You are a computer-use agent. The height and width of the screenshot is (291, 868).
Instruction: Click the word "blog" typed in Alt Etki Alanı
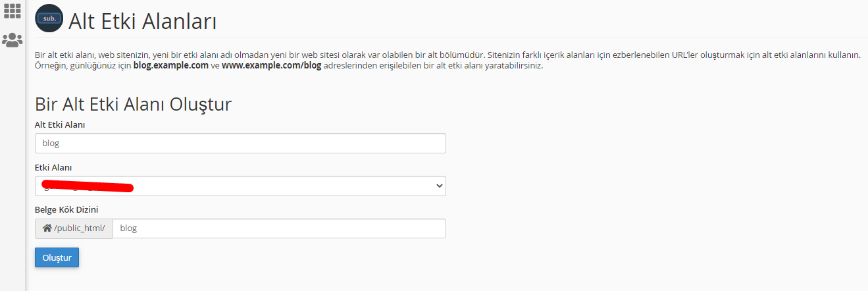coord(51,144)
